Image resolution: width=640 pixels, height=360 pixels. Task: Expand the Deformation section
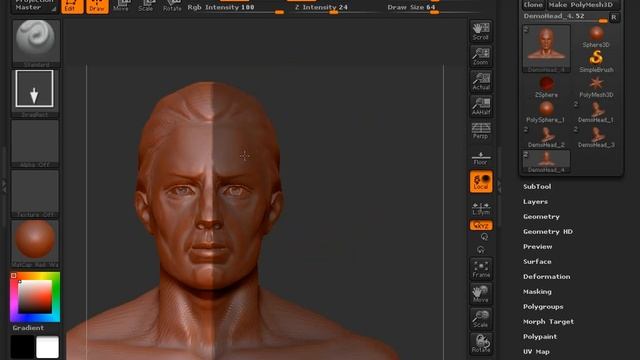547,277
